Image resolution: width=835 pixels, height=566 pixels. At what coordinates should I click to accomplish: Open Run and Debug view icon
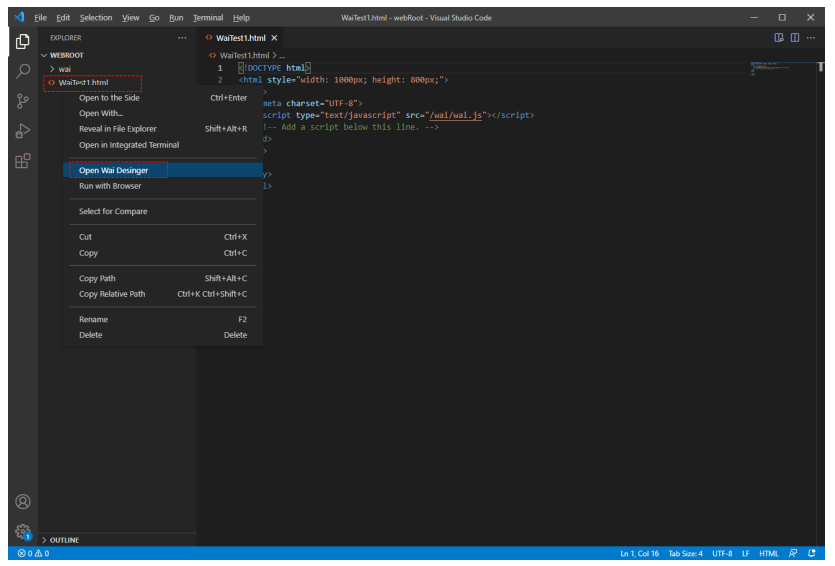[22, 131]
